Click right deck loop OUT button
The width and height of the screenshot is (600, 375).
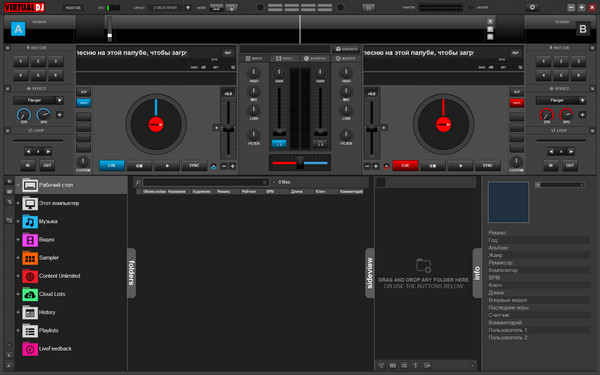570,166
